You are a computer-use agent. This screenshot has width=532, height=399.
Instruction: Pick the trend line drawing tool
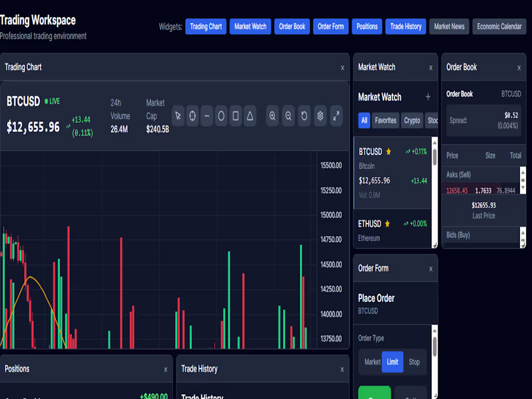(207, 116)
